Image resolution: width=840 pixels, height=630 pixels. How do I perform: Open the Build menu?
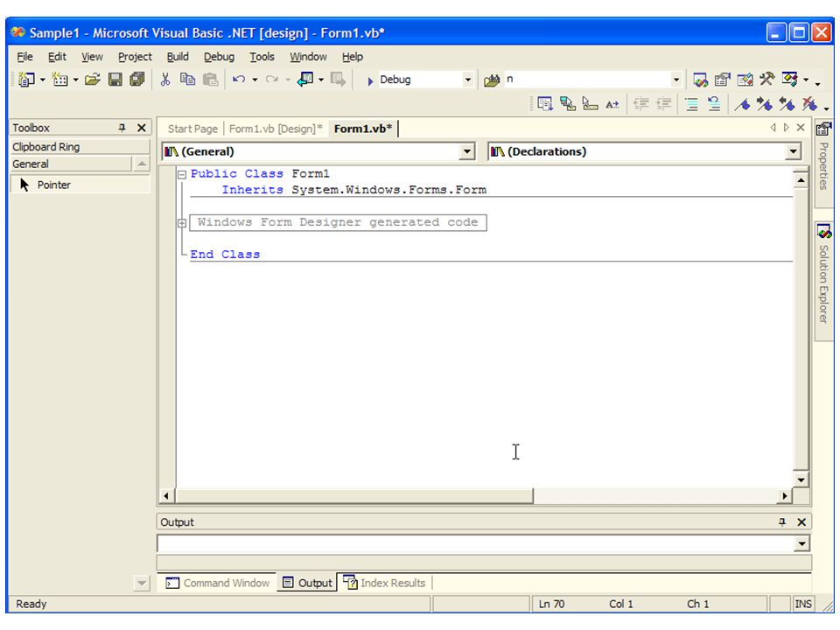pos(178,57)
